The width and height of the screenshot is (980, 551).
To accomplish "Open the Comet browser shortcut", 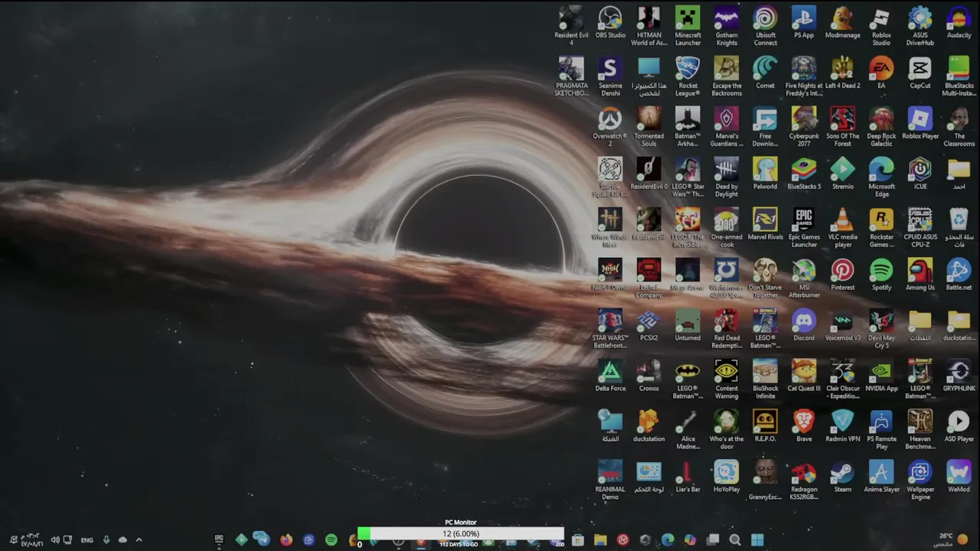I will [765, 73].
